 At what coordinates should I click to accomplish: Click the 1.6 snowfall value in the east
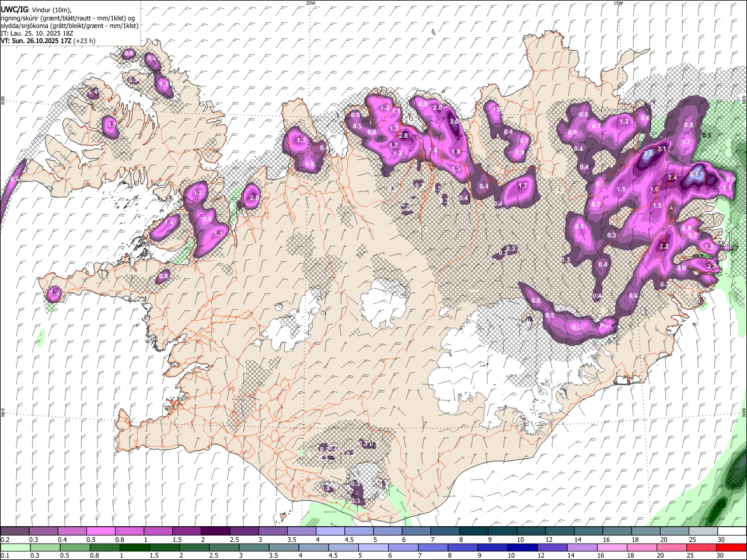tap(655, 190)
